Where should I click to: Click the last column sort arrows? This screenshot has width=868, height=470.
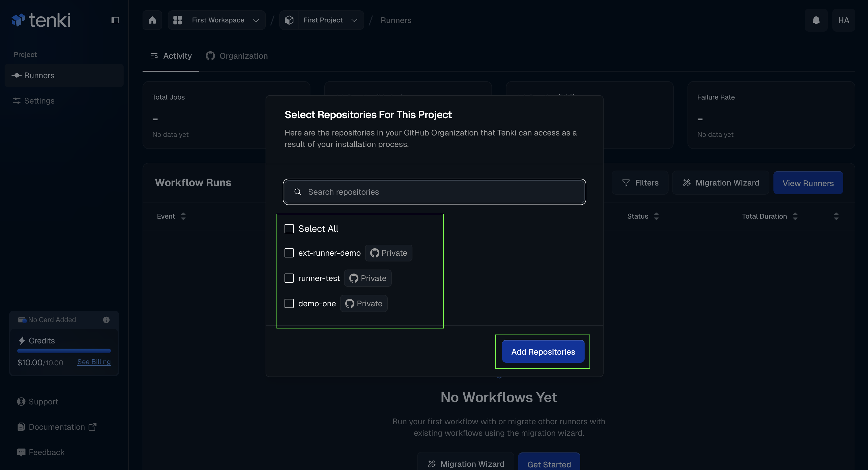836,216
